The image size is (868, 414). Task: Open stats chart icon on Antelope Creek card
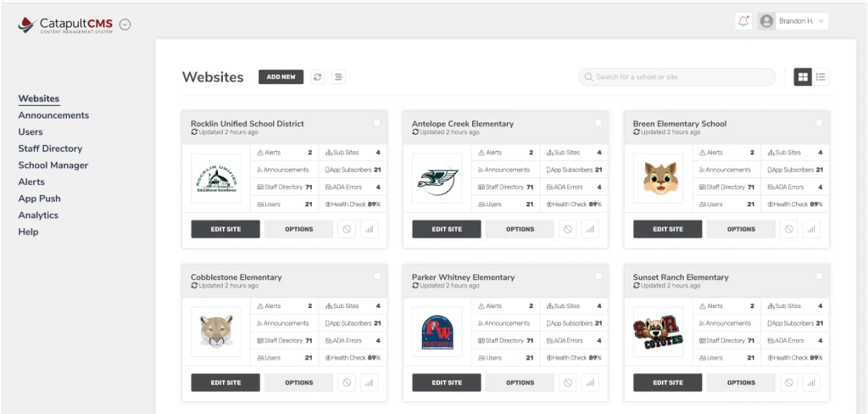590,229
